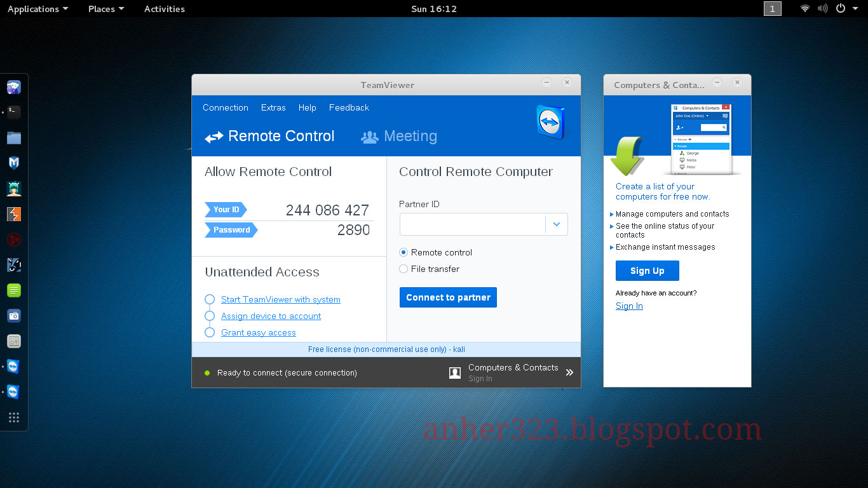Image resolution: width=868 pixels, height=488 pixels.
Task: Toggle circle beside Start TeamViewer with system
Action: point(210,299)
